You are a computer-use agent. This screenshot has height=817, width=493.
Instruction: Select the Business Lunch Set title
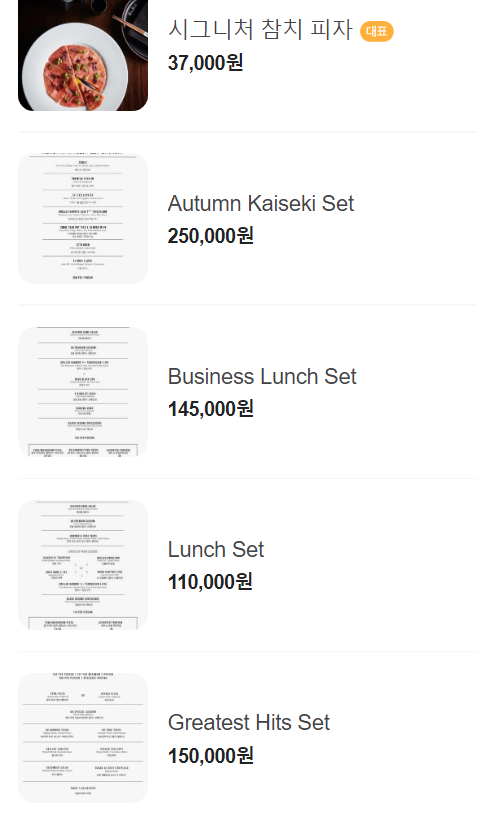tap(262, 376)
